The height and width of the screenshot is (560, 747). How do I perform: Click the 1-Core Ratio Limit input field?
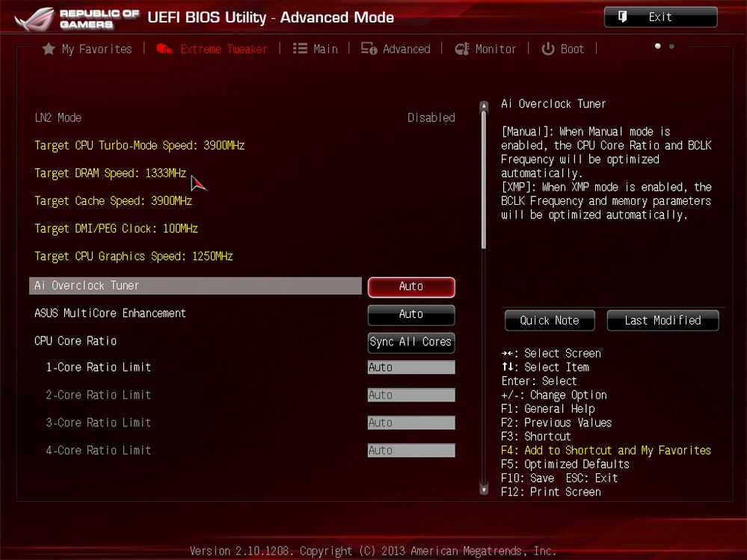click(411, 367)
